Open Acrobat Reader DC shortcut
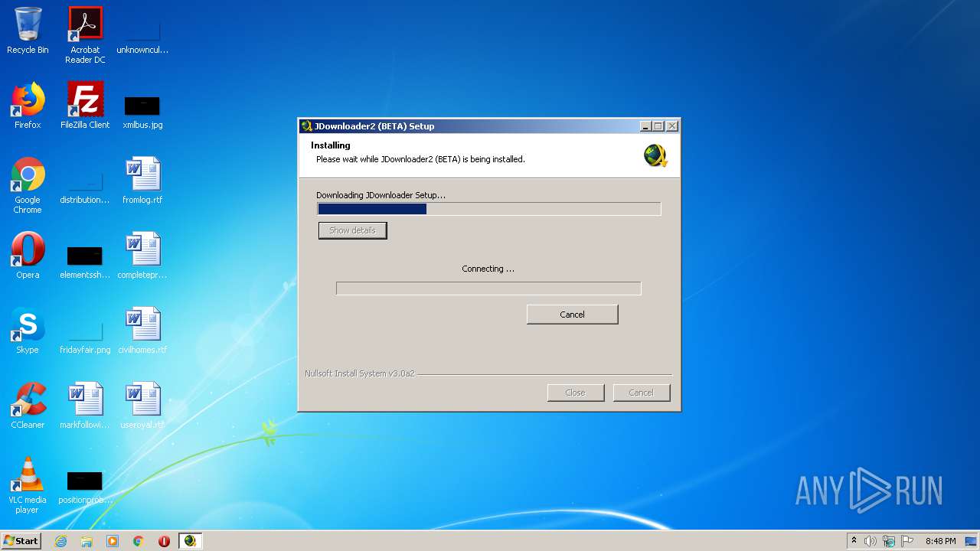Screen dimensions: 980x551 pos(85,35)
